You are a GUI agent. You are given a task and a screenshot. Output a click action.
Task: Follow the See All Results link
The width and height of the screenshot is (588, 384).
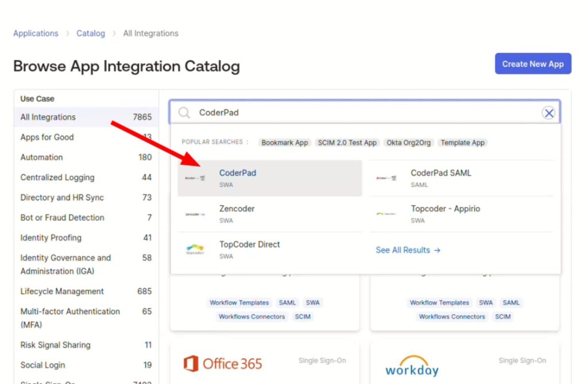click(x=408, y=250)
